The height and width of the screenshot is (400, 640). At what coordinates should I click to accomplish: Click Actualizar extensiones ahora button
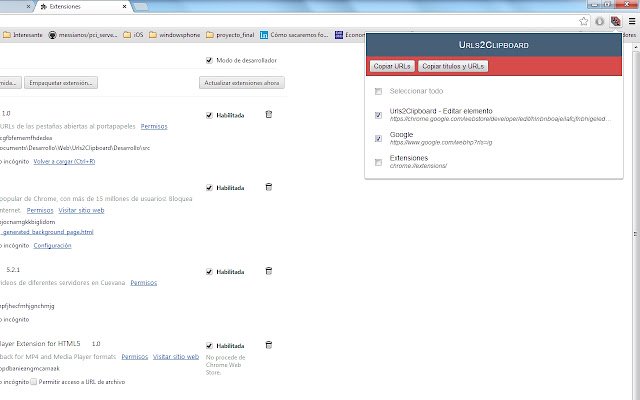pos(242,83)
